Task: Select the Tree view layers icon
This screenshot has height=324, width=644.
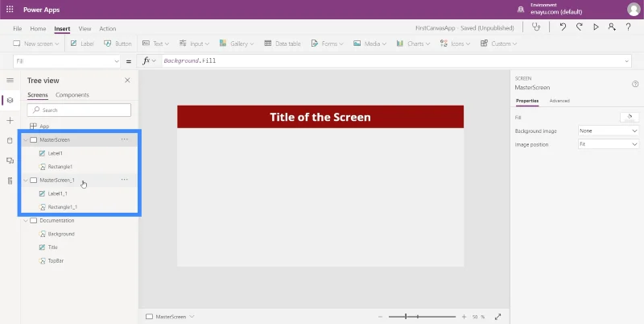Action: click(10, 100)
